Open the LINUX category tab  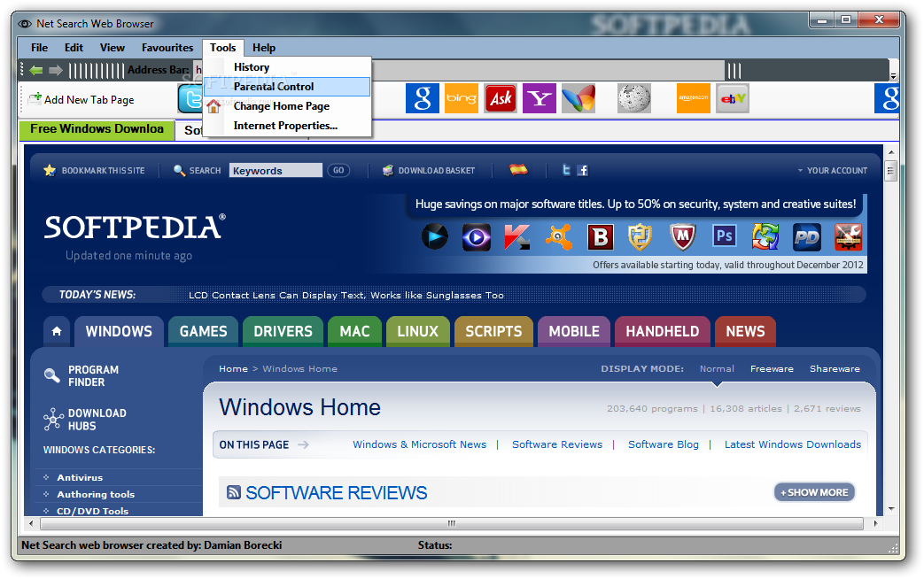[x=418, y=332]
